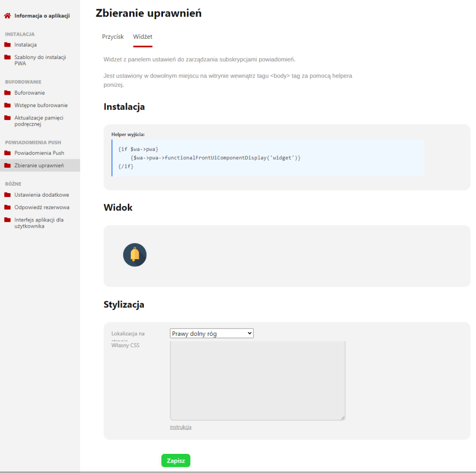This screenshot has width=476, height=473.
Task: Click the home icon beside Informacja o aplikacji
Action: 8,16
